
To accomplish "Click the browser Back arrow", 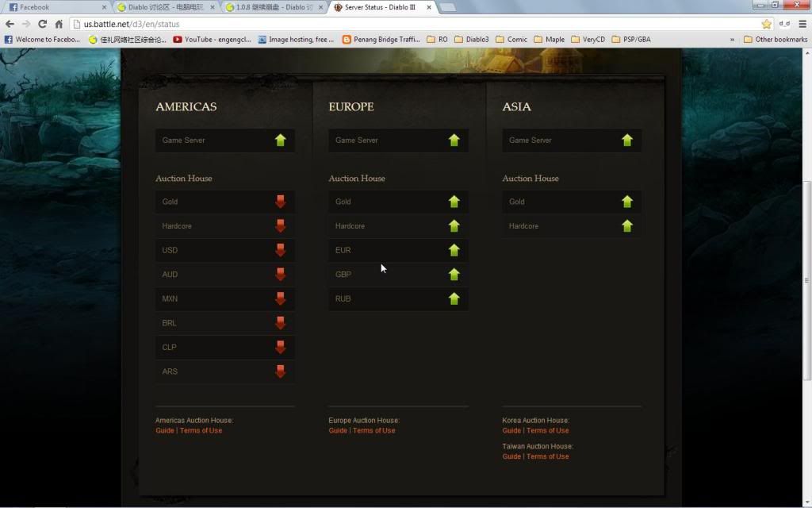I will coord(10,24).
